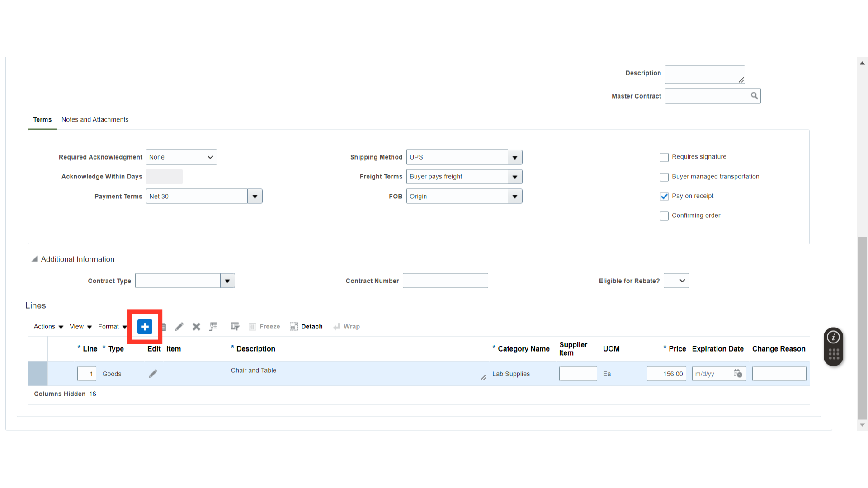Uncheck the Pay on receipt checkbox
The width and height of the screenshot is (868, 488).
(664, 197)
